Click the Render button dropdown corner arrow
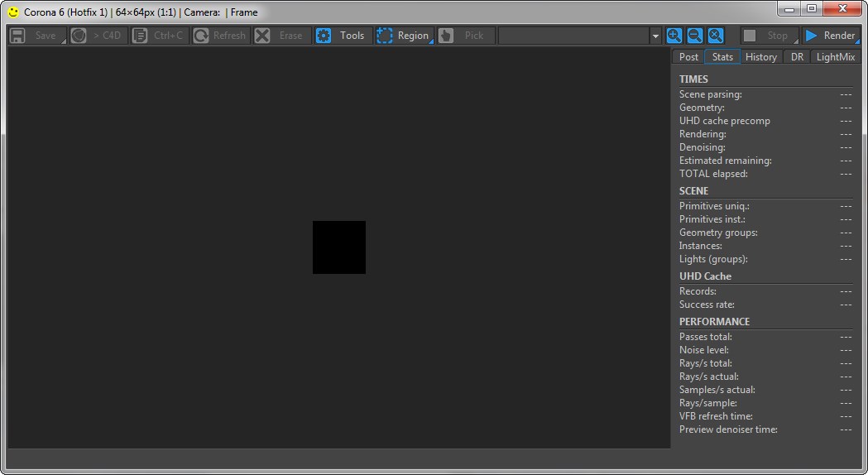 [x=857, y=41]
